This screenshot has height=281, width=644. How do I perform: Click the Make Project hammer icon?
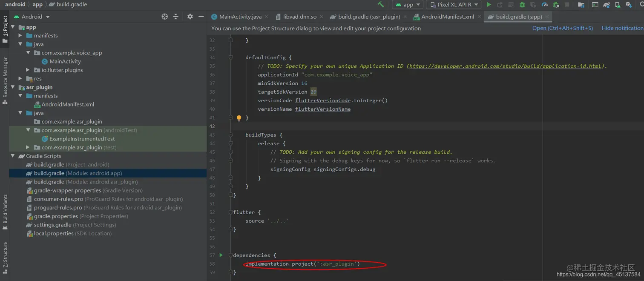click(381, 5)
